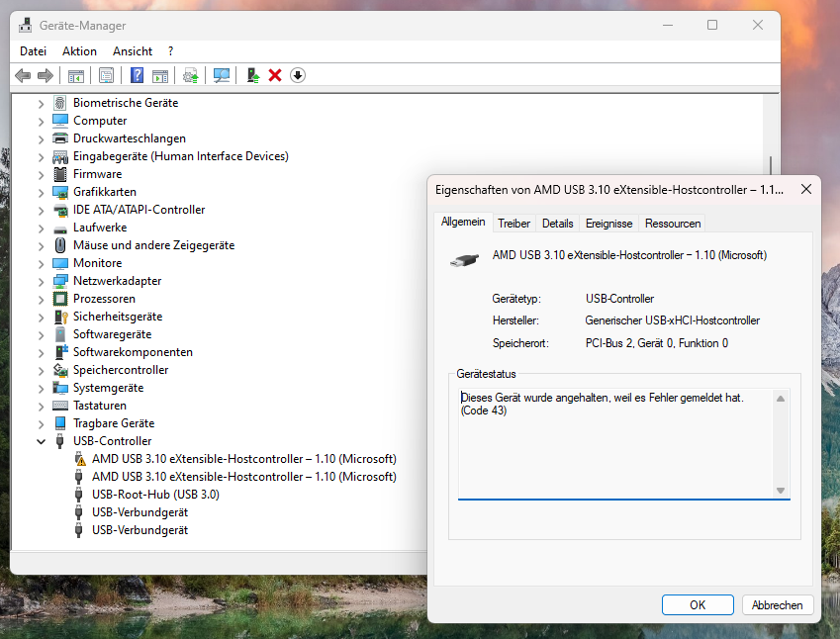The height and width of the screenshot is (639, 840).
Task: Select the last USB-Verbundgerät entry
Action: coord(140,530)
